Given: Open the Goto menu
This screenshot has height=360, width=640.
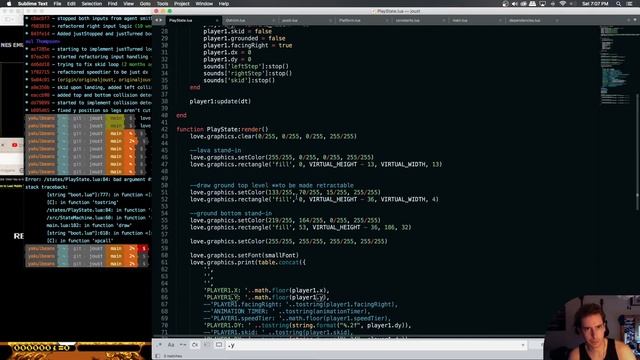Looking at the screenshot, I should (x=145, y=4).
